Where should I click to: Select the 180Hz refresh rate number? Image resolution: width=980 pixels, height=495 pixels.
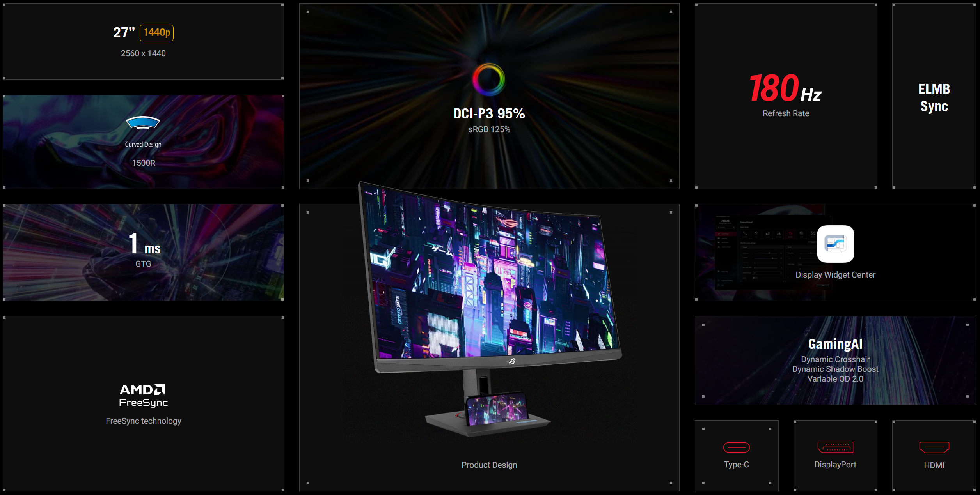774,88
